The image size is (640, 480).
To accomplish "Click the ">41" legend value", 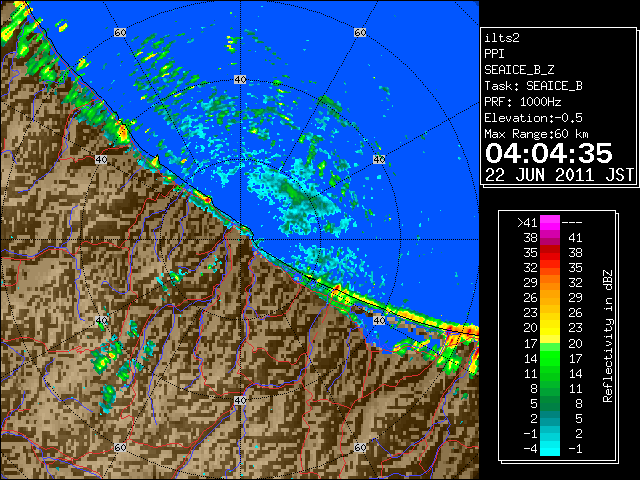I will click(x=527, y=222).
